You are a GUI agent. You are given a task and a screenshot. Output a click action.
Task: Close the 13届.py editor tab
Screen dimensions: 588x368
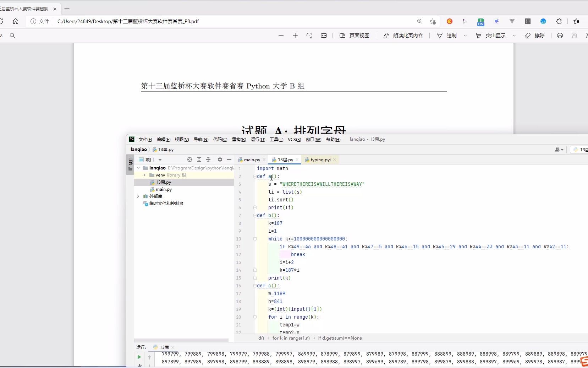[297, 160]
